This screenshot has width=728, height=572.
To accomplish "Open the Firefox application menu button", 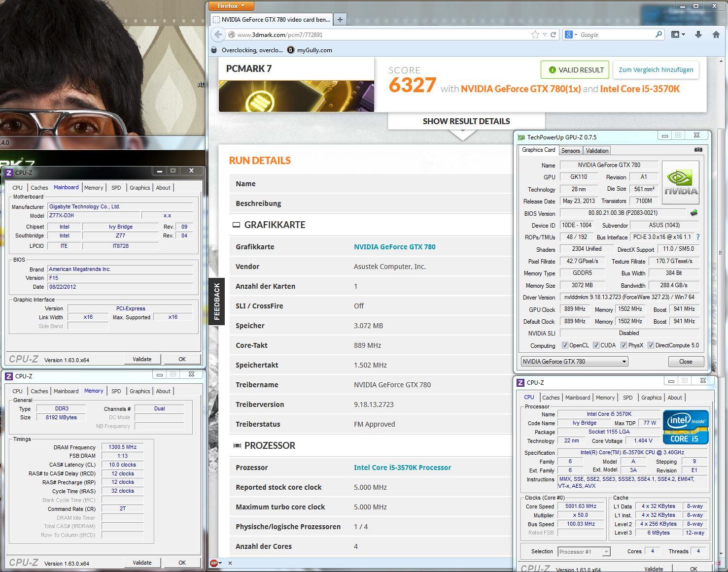I will [231, 6].
